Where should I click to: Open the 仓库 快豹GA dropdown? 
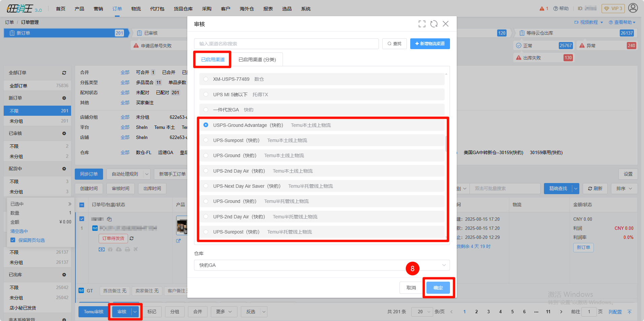[x=322, y=265]
